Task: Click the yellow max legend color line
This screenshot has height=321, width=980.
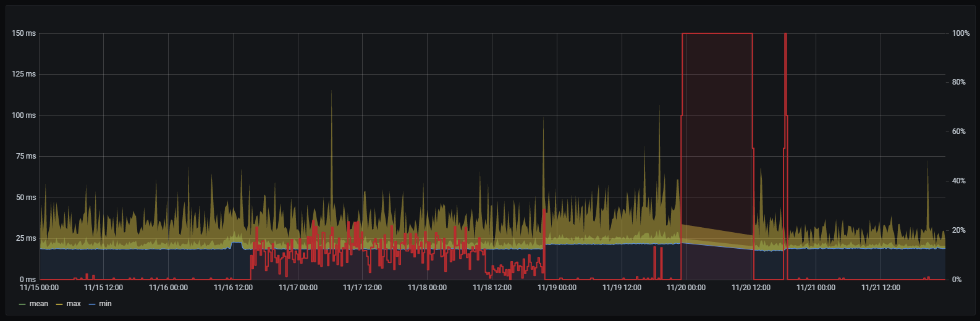Action: click(60, 304)
